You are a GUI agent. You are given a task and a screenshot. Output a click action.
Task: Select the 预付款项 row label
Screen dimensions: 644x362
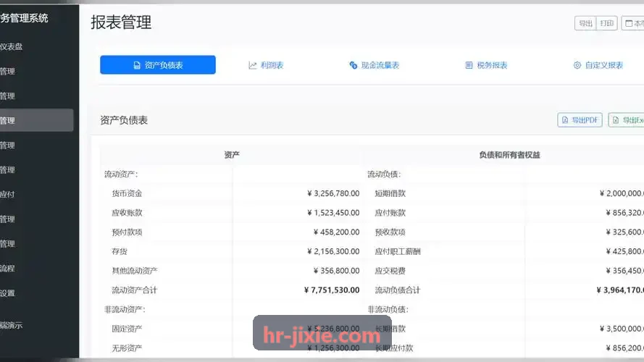tap(127, 232)
